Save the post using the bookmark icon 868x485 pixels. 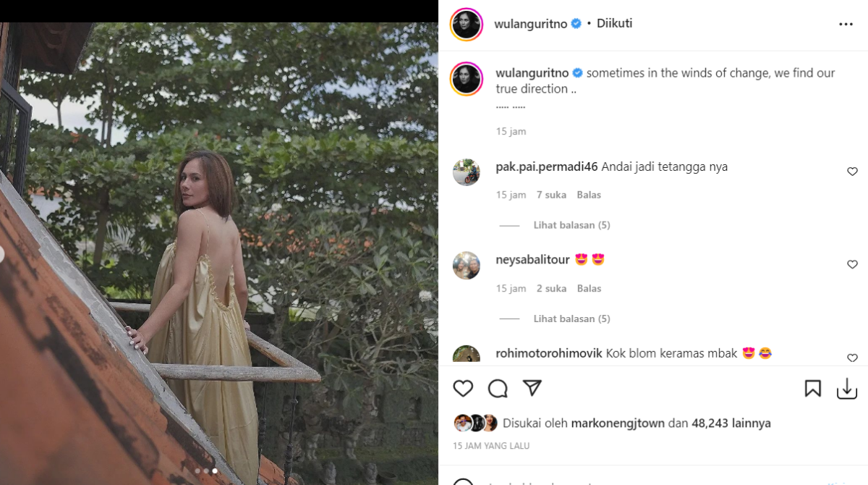[812, 389]
